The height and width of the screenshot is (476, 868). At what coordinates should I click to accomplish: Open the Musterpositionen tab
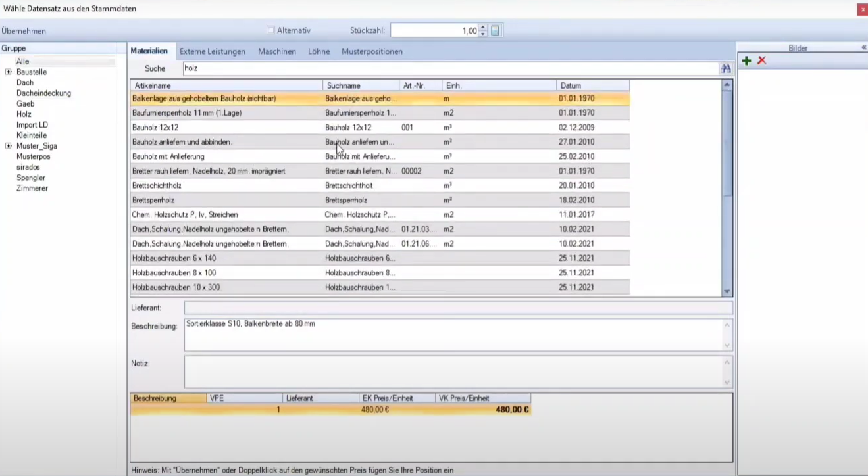coord(372,51)
